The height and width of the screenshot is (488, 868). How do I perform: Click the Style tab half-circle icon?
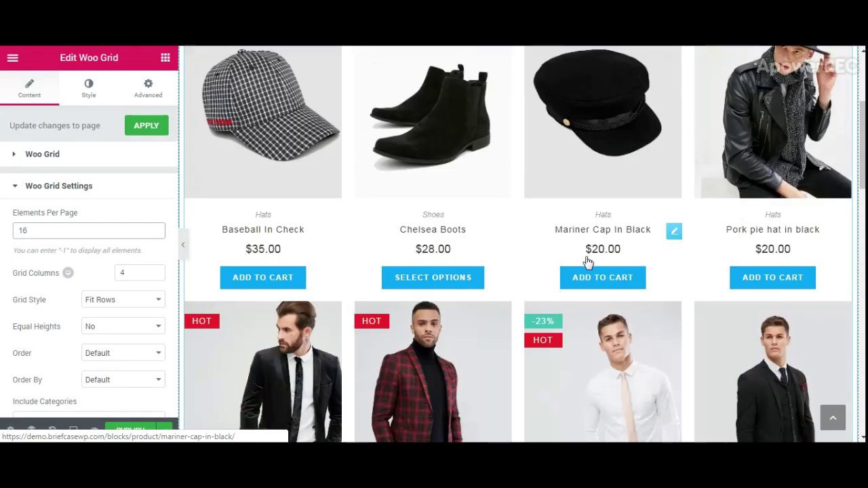pyautogui.click(x=89, y=83)
